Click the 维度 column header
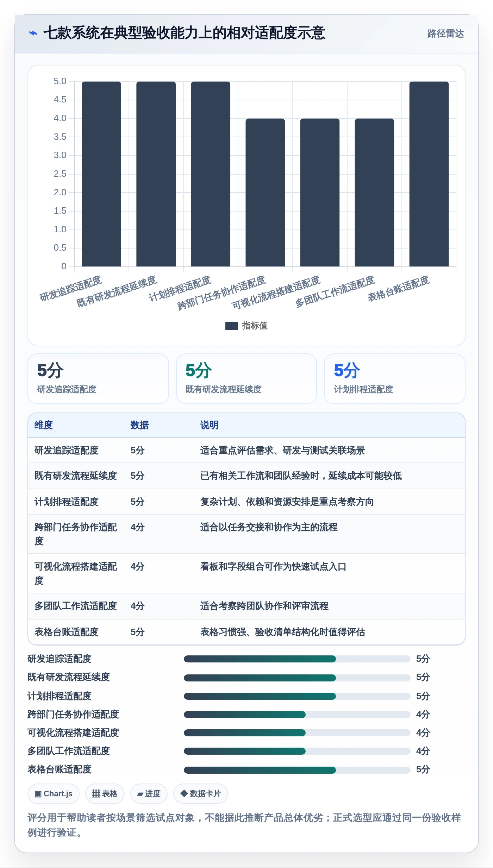The image size is (493, 868). pos(44,425)
